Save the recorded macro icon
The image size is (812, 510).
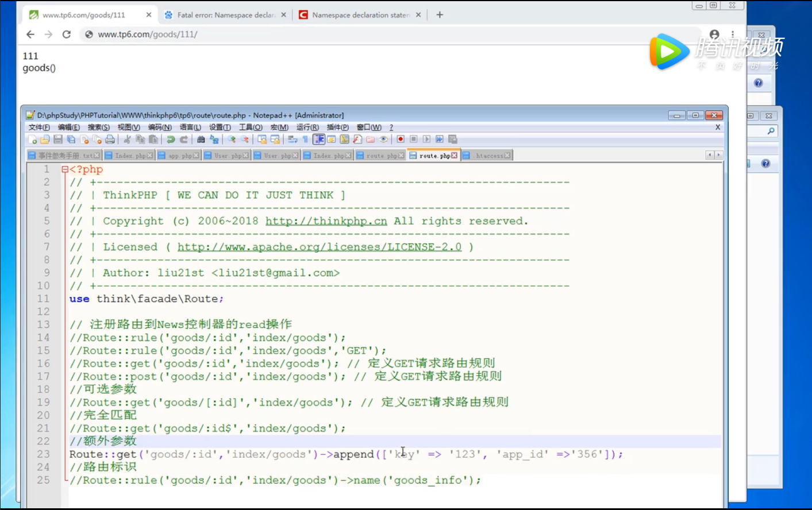[x=453, y=140]
